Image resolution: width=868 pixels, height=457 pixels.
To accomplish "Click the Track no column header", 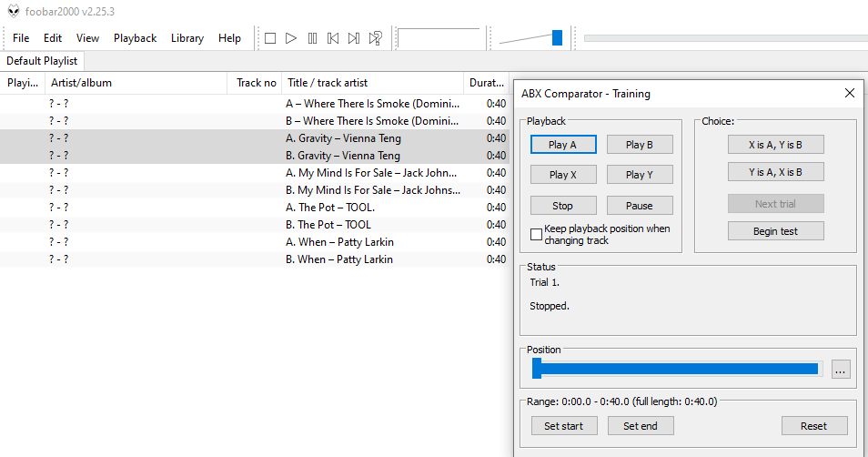I will tap(255, 83).
